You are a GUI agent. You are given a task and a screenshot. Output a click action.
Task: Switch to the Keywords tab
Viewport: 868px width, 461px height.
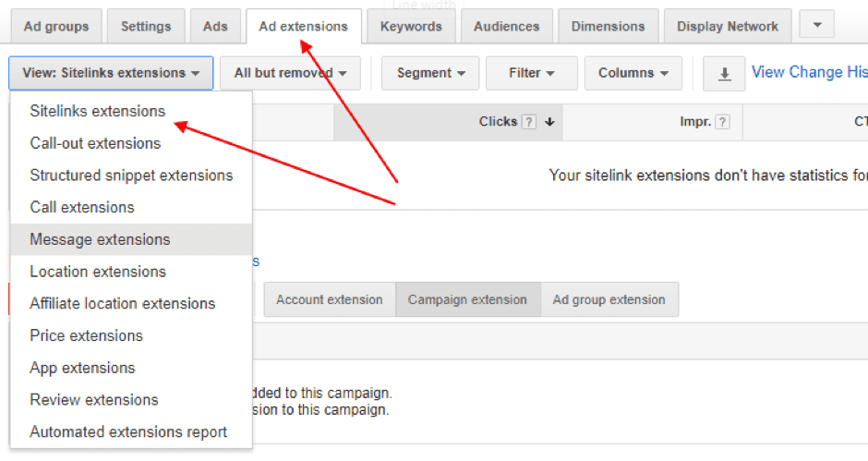[x=411, y=26]
